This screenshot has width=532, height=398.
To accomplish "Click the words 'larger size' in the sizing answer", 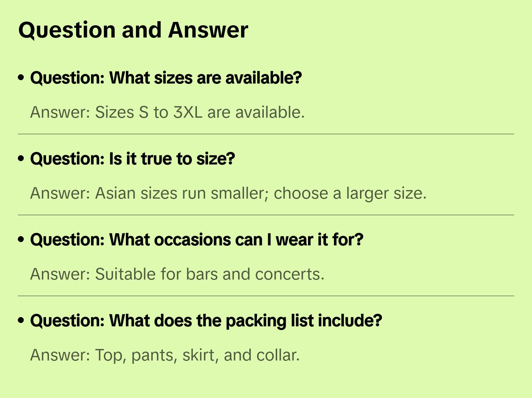I will [385, 193].
